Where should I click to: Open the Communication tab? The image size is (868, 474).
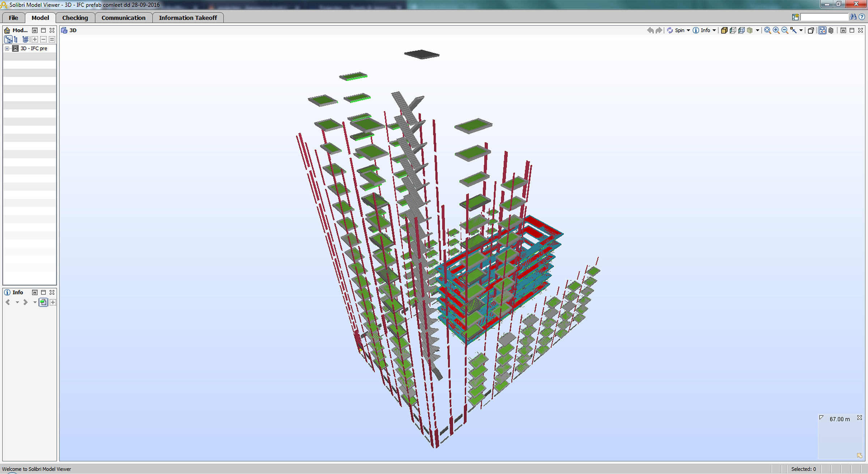(x=123, y=18)
